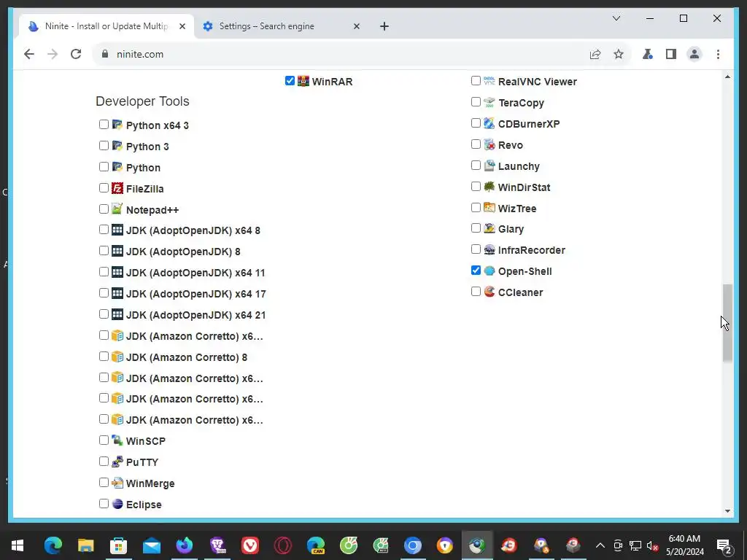This screenshot has width=747, height=560.
Task: Open Firefox from the taskbar
Action: click(185, 545)
